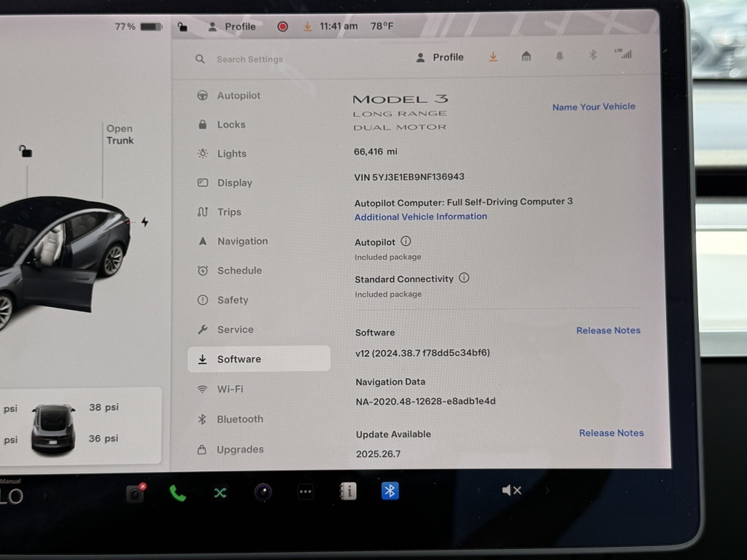The width and height of the screenshot is (747, 560).
Task: Tap the v12 (2024.38.7 f78dd5c34bf6) text
Action: pyautogui.click(x=422, y=353)
